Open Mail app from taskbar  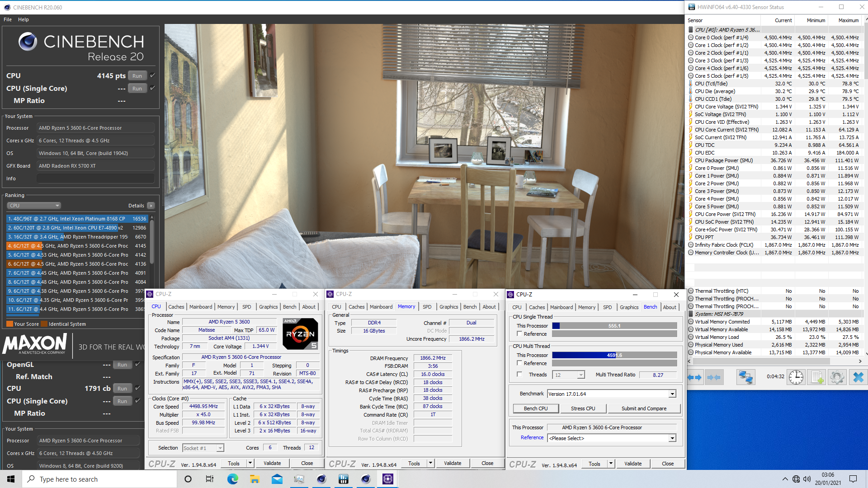pos(277,479)
